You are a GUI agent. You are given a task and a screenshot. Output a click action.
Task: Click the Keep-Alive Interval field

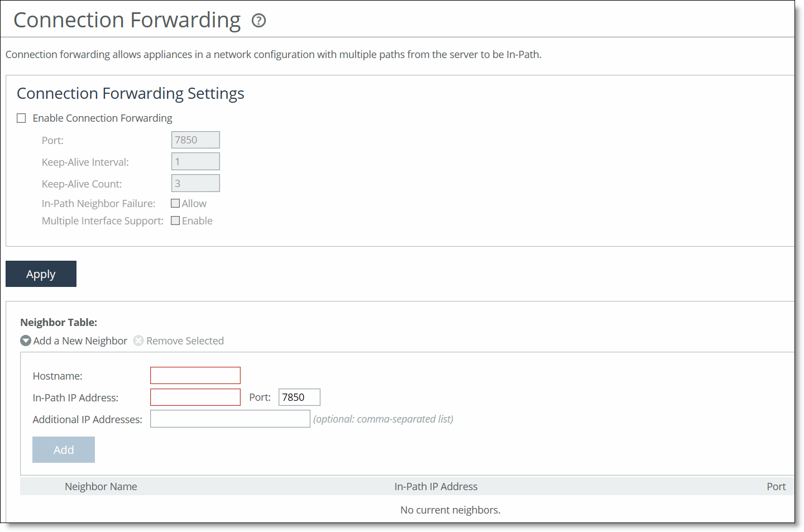coord(195,161)
